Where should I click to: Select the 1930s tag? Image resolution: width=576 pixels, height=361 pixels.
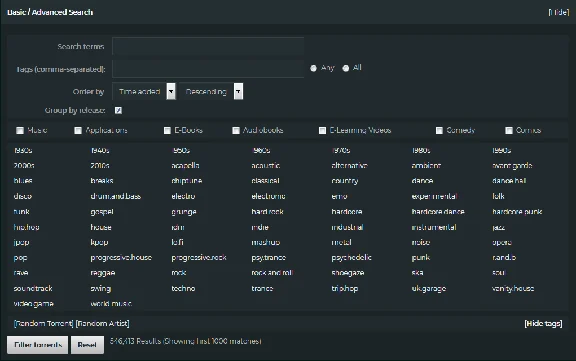(23, 150)
